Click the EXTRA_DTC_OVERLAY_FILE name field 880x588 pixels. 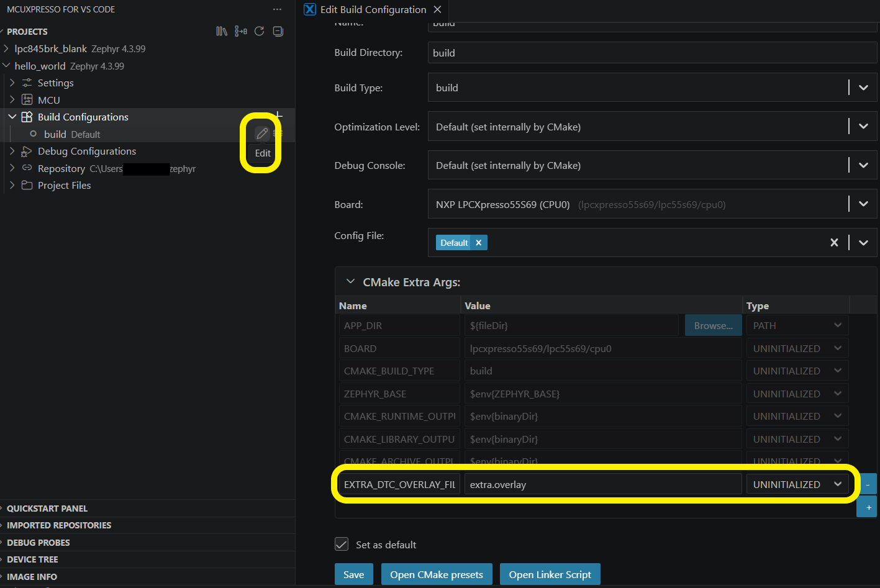399,484
